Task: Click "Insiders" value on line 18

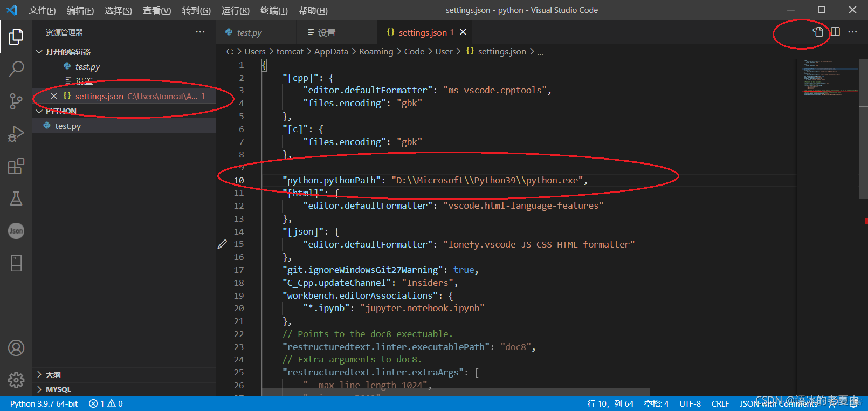Action: pos(428,283)
